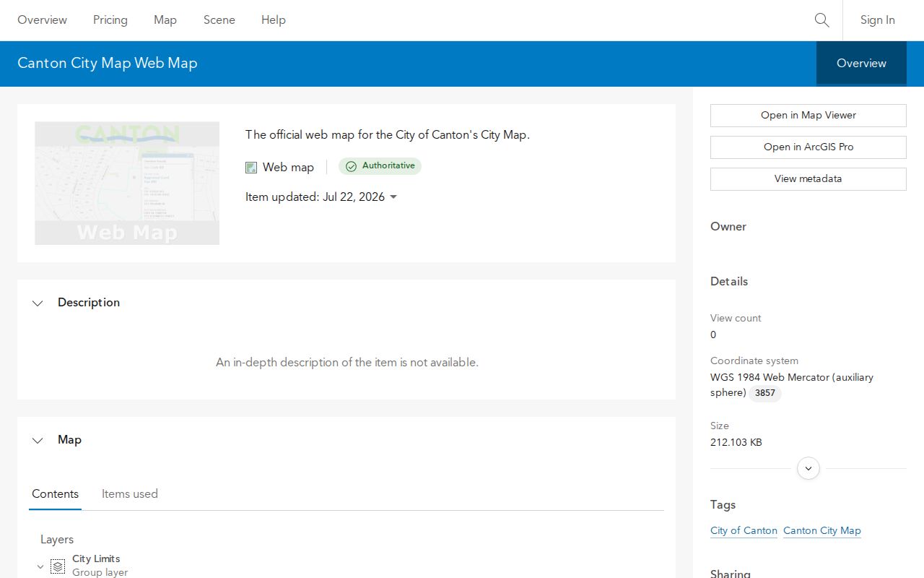Image resolution: width=924 pixels, height=578 pixels.
Task: Click the View metadata button
Action: 808,179
